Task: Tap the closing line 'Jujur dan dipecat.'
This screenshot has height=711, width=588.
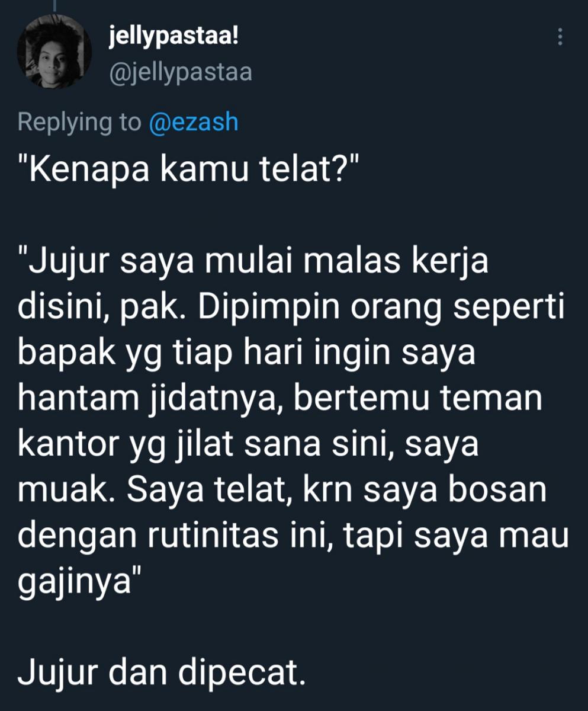Action: pos(161,673)
